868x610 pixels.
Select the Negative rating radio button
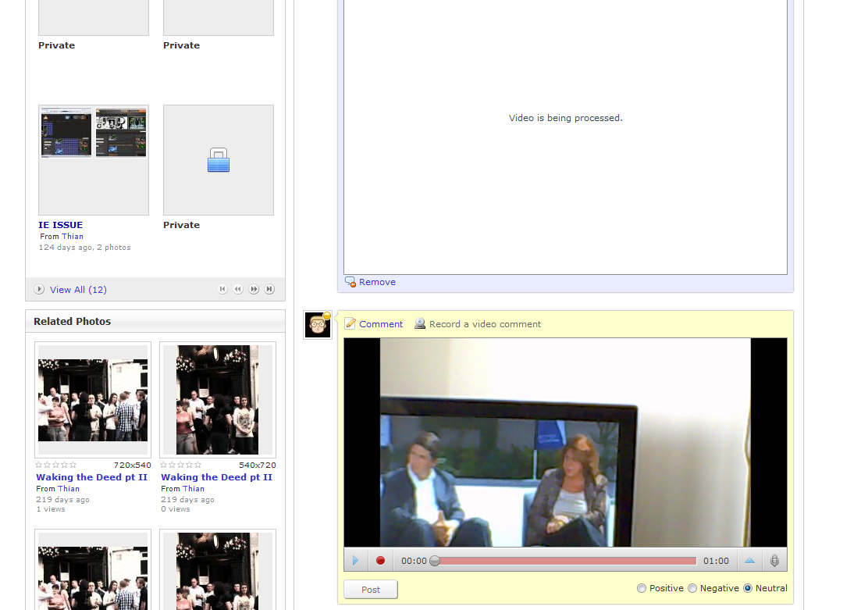(x=692, y=588)
